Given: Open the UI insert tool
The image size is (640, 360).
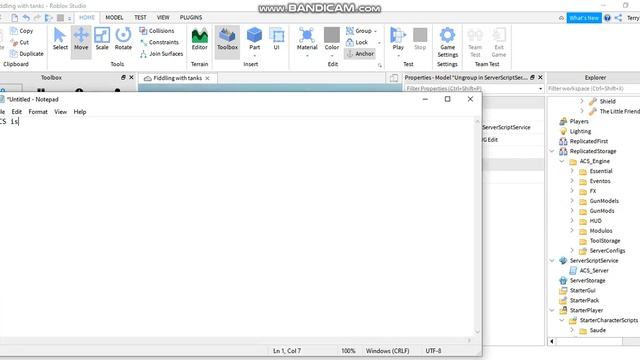Looking at the screenshot, I should click(276, 40).
